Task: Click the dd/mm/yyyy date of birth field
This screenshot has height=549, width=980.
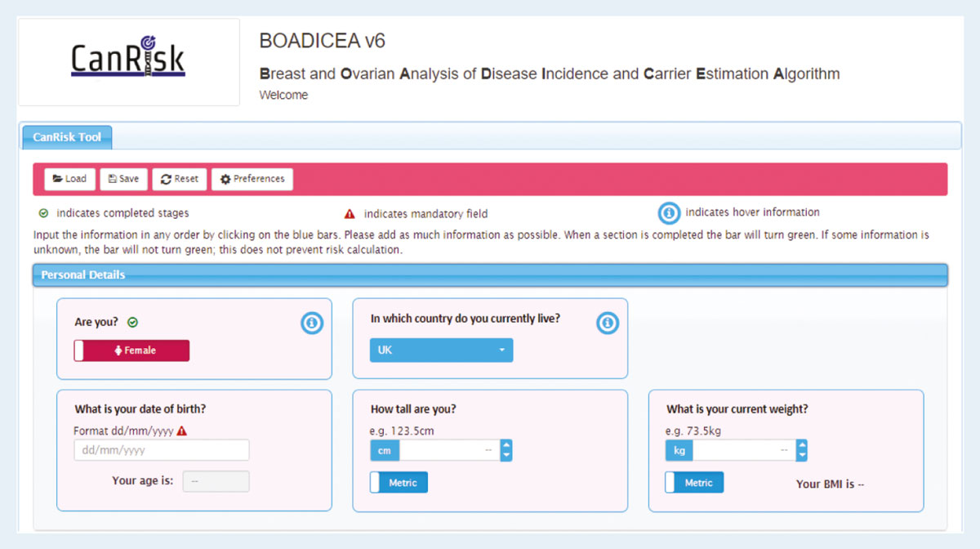Action: [162, 450]
